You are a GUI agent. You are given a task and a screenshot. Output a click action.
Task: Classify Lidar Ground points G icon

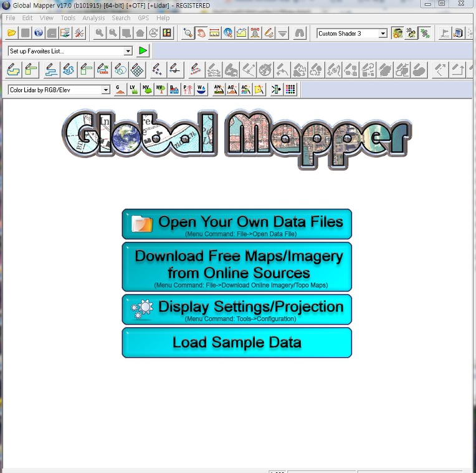click(x=120, y=89)
